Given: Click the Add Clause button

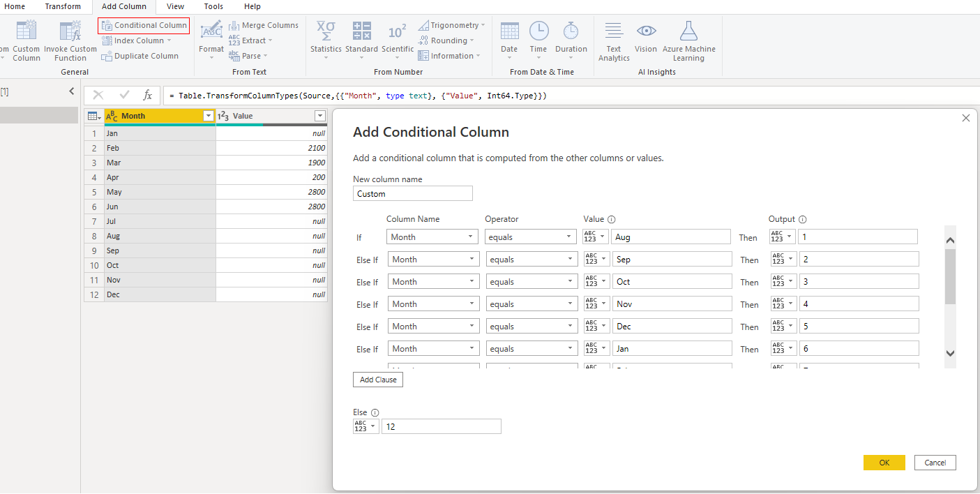Looking at the screenshot, I should pyautogui.click(x=378, y=380).
